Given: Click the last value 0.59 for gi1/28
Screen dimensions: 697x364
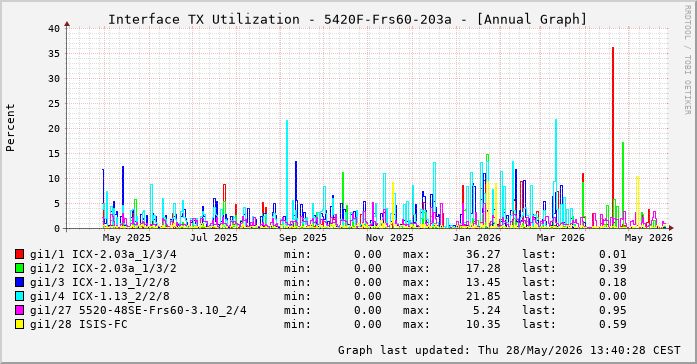Looking at the screenshot, I should pos(613,324).
